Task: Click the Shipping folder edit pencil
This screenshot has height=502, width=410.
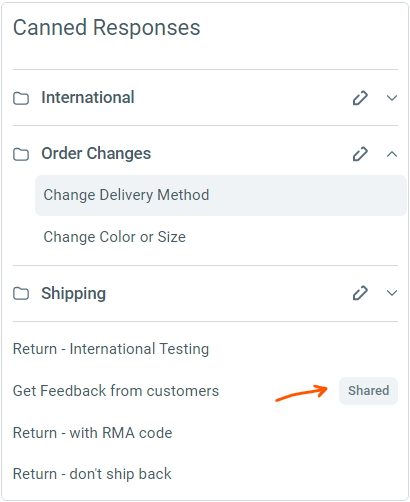Action: [360, 293]
